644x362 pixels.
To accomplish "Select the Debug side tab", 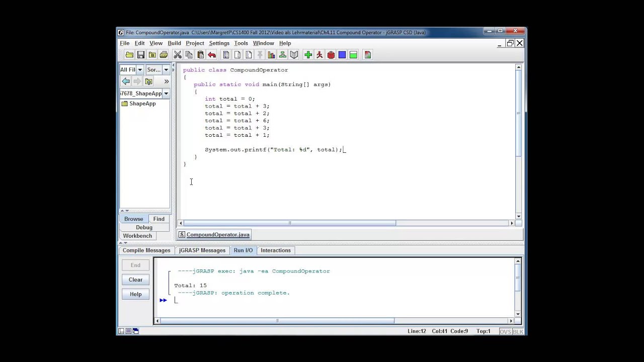I will coord(144,228).
